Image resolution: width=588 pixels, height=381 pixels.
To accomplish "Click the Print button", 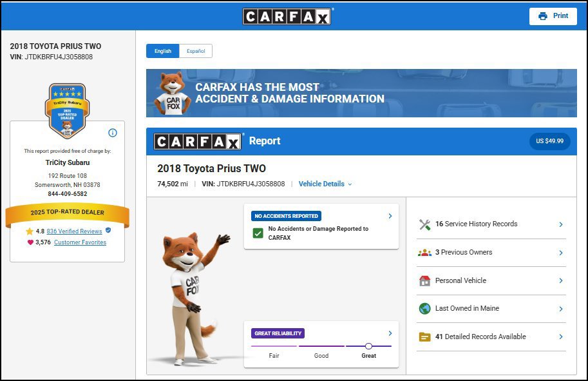I will (x=553, y=16).
